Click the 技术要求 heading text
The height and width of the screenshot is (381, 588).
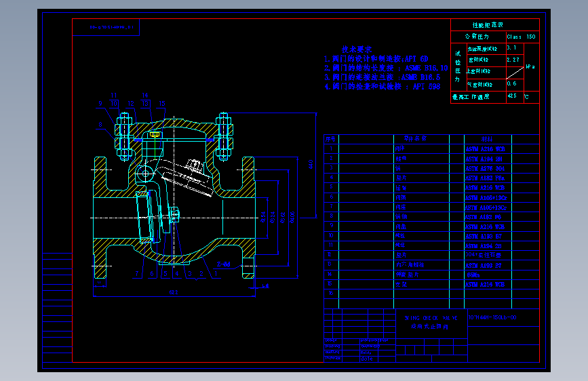click(x=356, y=49)
